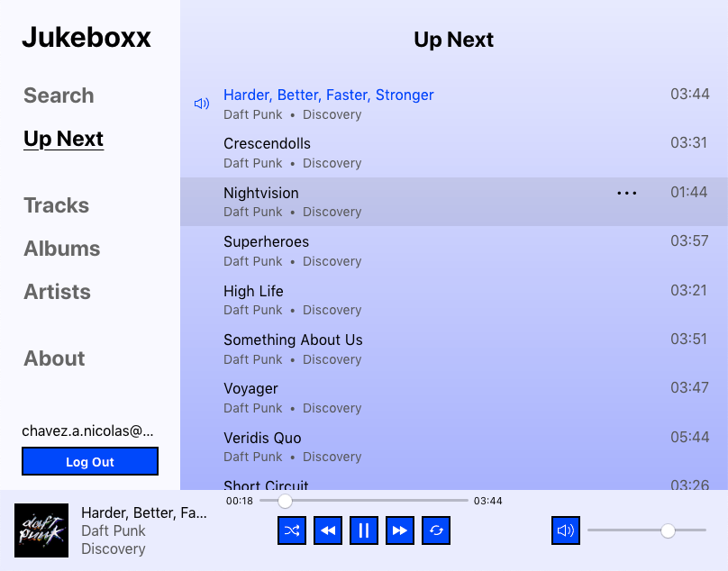
Task: Click Discovery album under High Life
Action: click(332, 310)
